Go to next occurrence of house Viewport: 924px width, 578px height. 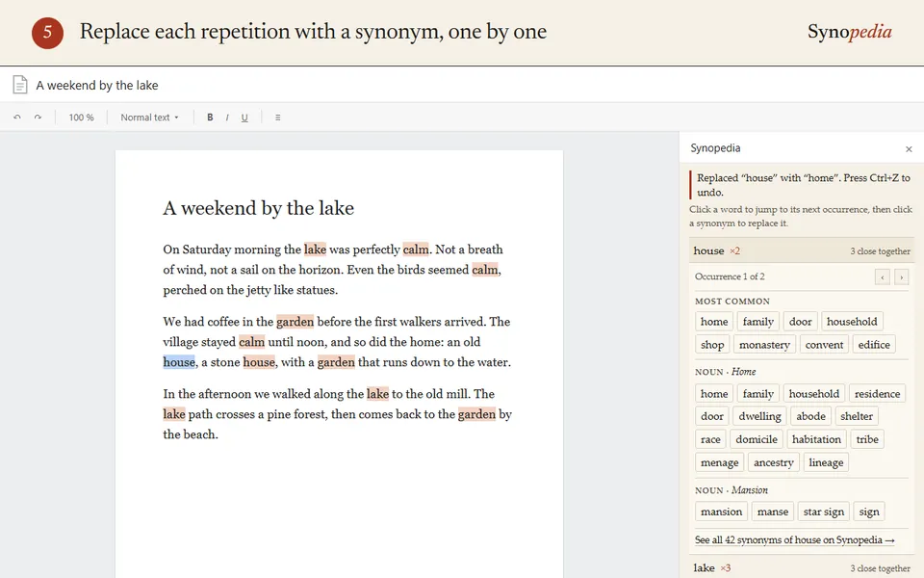point(901,276)
